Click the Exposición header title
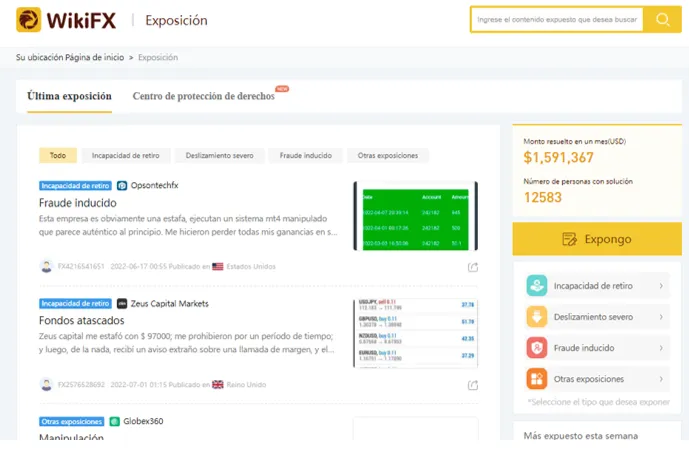689x451 pixels. (176, 20)
